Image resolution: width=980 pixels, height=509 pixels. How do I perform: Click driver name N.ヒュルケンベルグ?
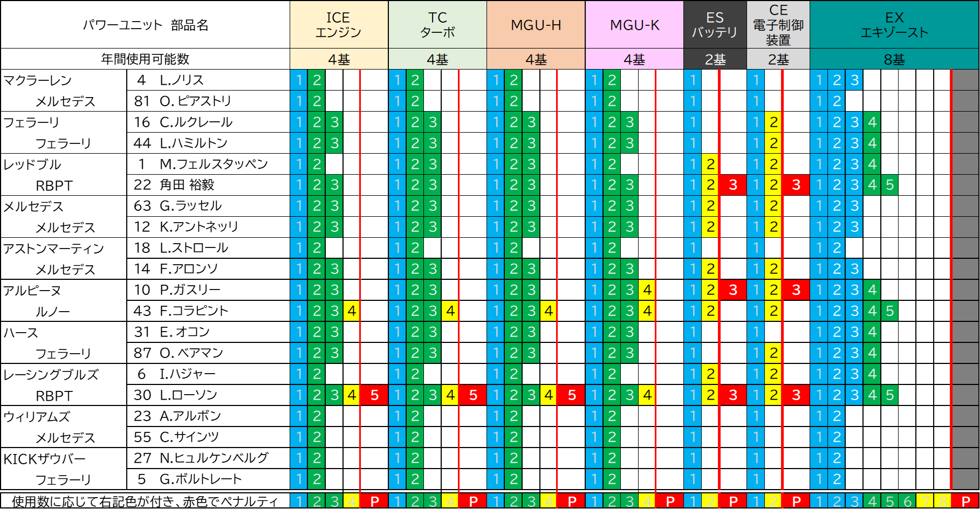[x=214, y=458]
